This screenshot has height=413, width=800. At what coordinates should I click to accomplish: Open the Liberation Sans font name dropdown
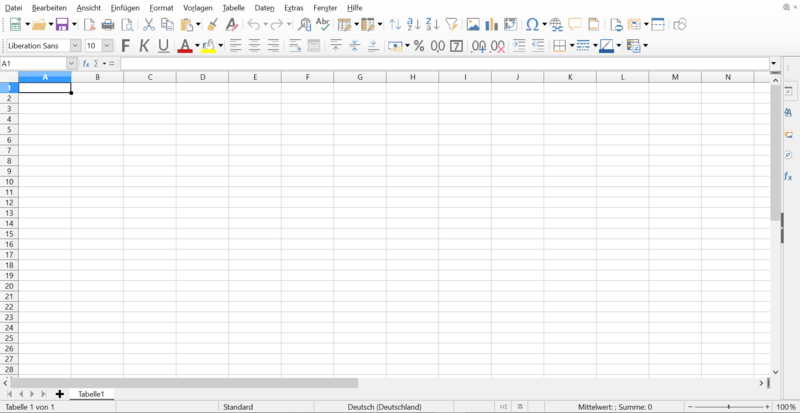[x=75, y=46]
